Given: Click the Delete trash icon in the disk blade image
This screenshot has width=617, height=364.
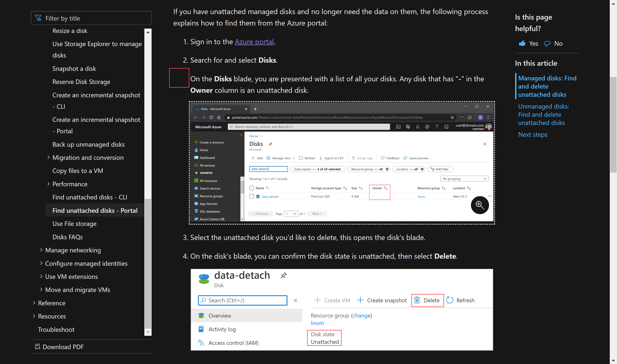Looking at the screenshot, I should pyautogui.click(x=417, y=300).
